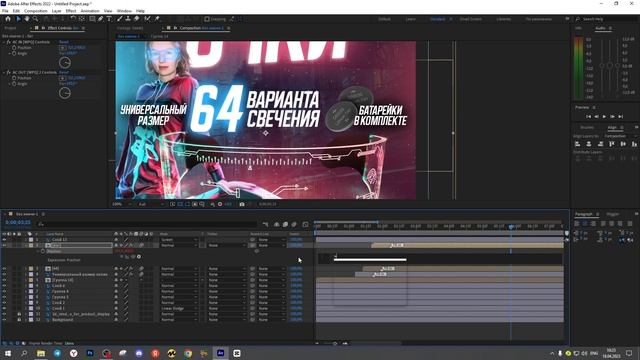Open the Linear Dodge blend mode dropdown
The image size is (640, 360).
click(x=178, y=309)
